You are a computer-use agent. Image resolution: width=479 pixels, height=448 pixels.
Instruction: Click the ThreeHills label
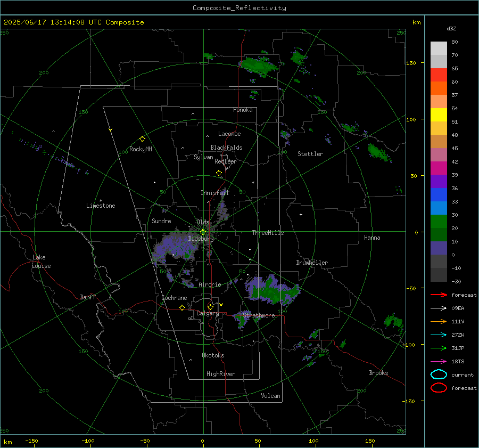(x=268, y=233)
